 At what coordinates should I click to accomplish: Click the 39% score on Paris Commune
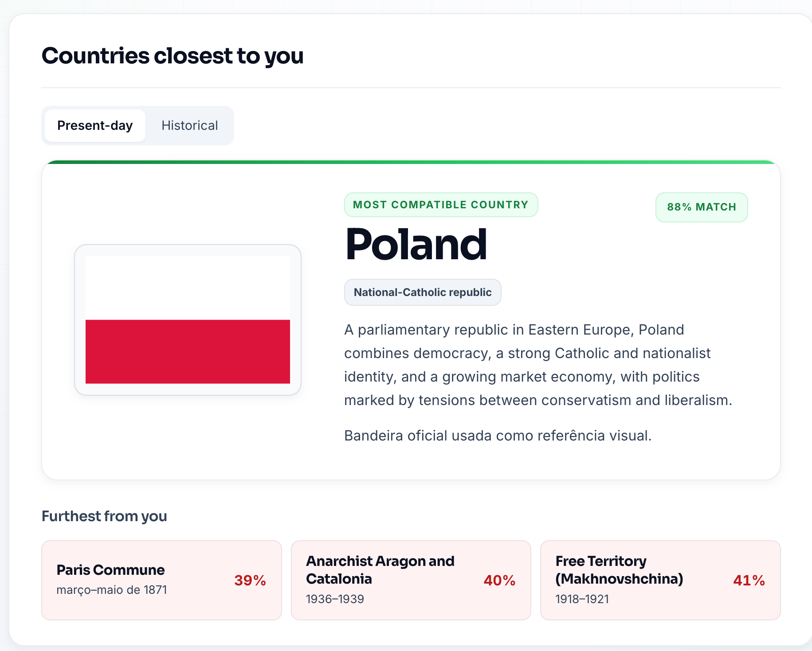coord(250,580)
